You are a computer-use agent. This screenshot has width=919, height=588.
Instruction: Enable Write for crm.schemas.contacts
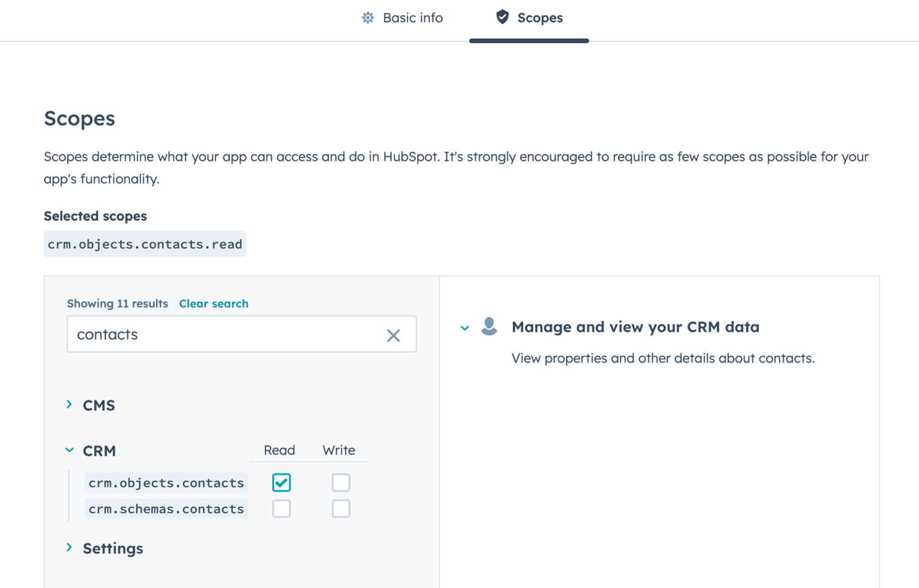(x=341, y=509)
